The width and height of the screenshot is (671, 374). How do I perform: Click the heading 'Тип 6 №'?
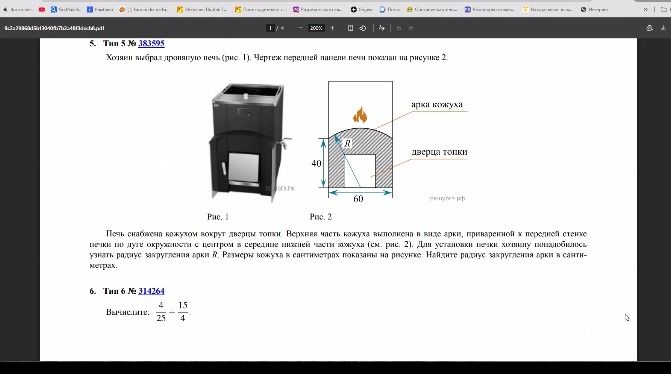(119, 291)
